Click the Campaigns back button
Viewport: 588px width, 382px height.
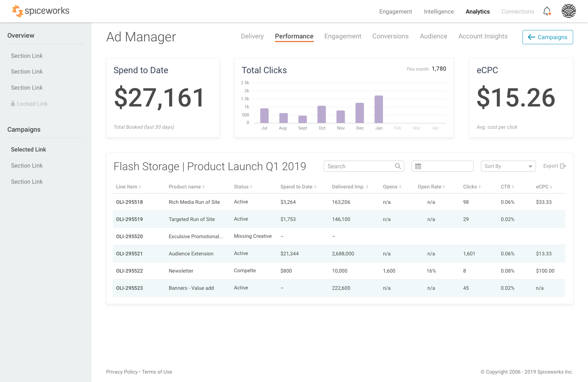pos(548,37)
